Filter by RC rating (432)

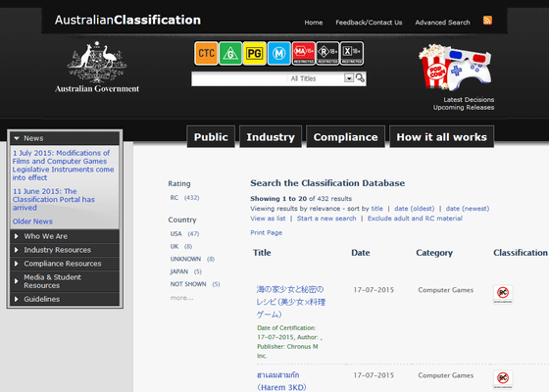pos(184,198)
